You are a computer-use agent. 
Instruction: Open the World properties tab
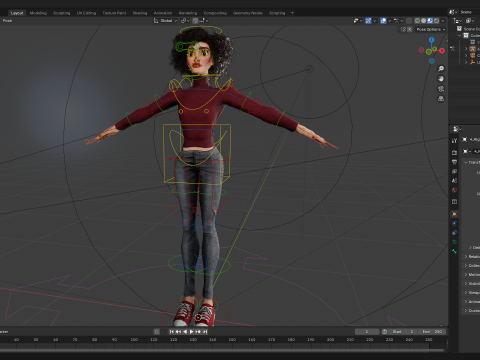pyautogui.click(x=454, y=190)
